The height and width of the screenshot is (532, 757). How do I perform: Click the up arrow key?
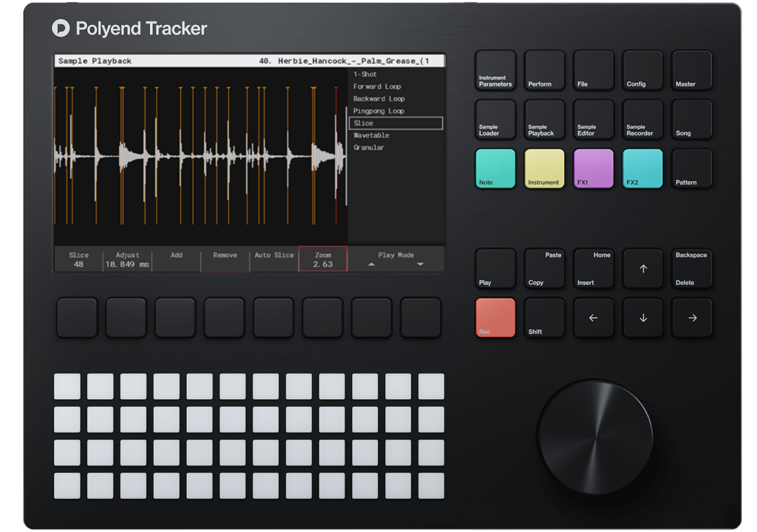click(x=642, y=268)
